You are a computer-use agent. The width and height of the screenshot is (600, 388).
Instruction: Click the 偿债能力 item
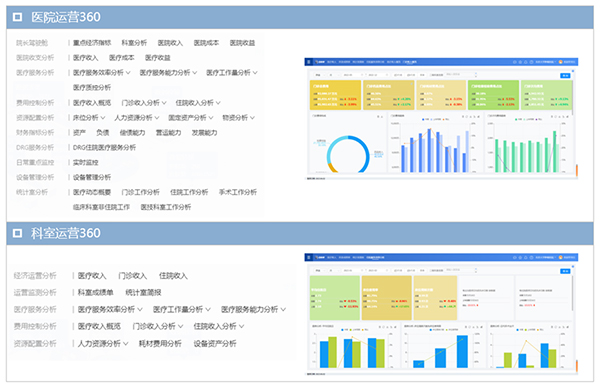click(x=132, y=132)
